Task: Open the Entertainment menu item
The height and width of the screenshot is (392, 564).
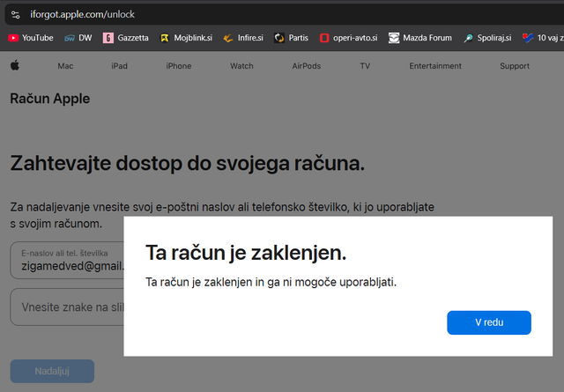Action: (x=435, y=66)
